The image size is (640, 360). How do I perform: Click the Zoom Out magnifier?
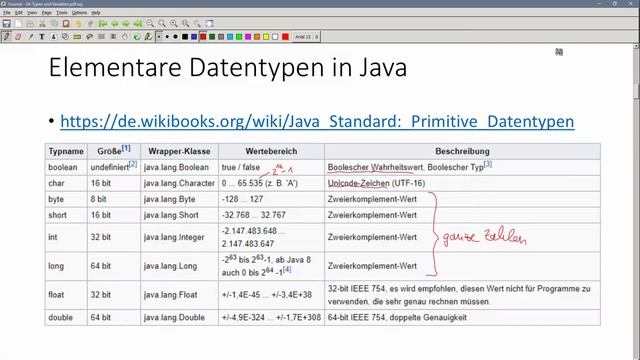pyautogui.click(x=150, y=24)
